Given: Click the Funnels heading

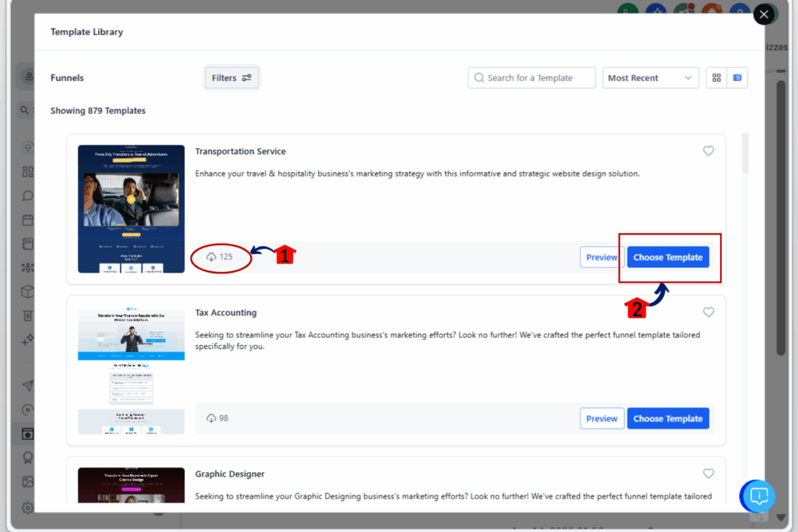Looking at the screenshot, I should (67, 78).
